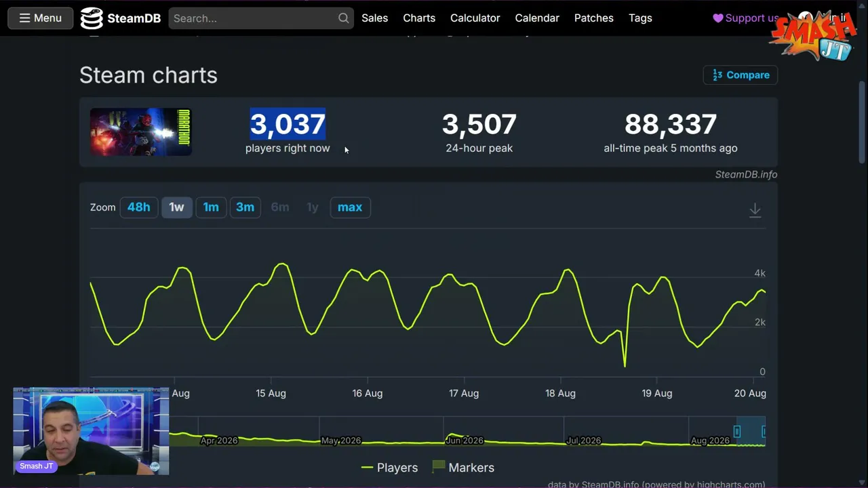Screen dimensions: 868x488
Task: Click the search magnifier icon
Action: (x=344, y=18)
